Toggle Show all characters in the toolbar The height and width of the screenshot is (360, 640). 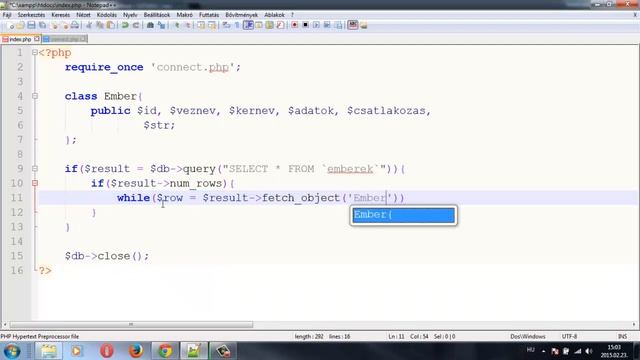click(237, 25)
